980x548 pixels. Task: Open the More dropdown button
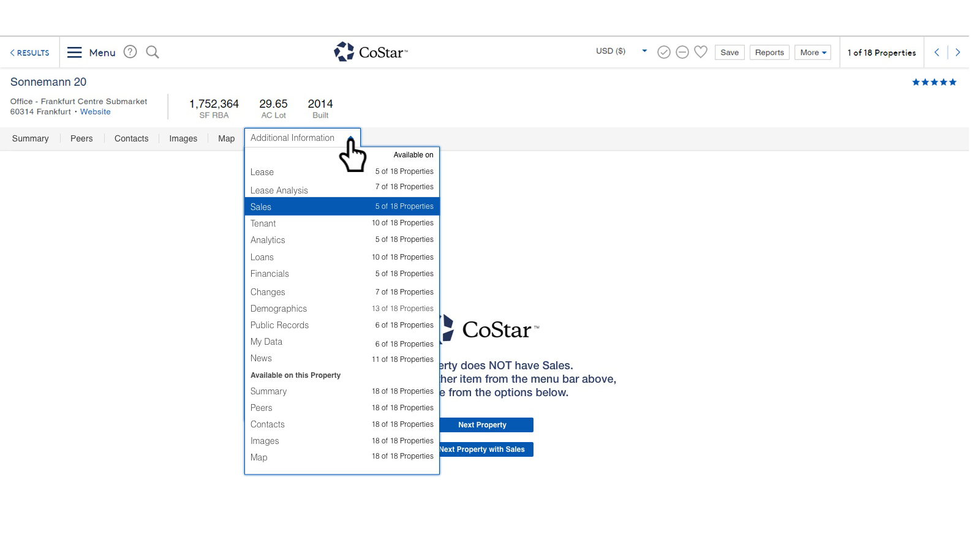(812, 53)
